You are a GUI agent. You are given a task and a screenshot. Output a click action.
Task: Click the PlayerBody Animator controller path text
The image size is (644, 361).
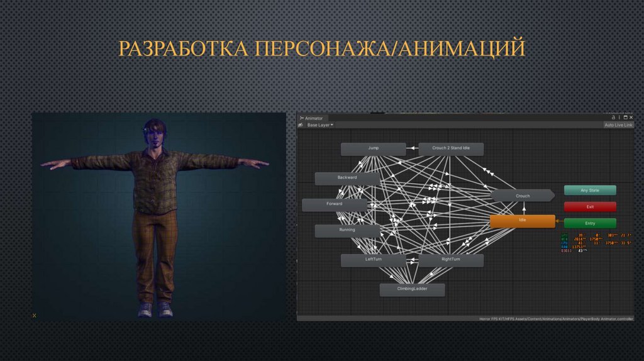[x=556, y=319]
